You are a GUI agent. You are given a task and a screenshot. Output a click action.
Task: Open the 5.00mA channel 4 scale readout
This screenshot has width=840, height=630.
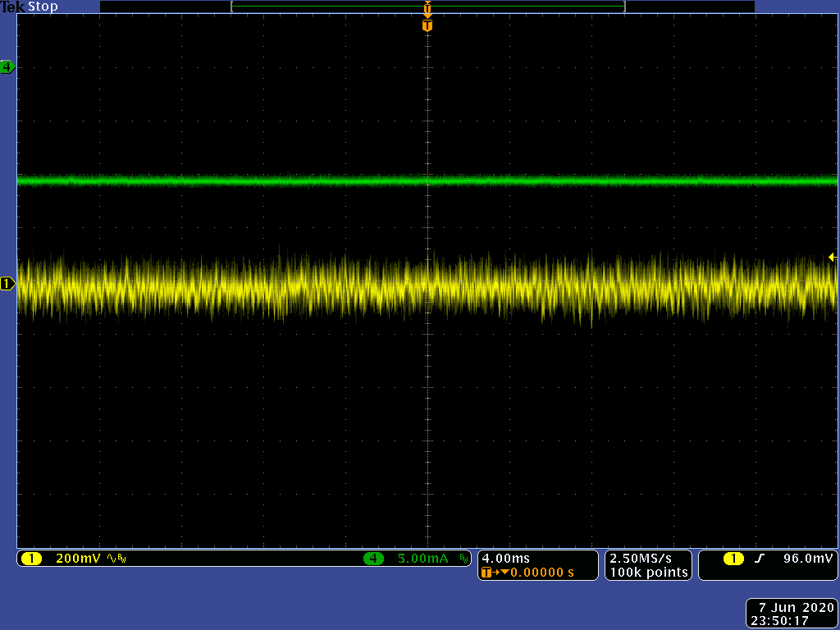pyautogui.click(x=422, y=559)
